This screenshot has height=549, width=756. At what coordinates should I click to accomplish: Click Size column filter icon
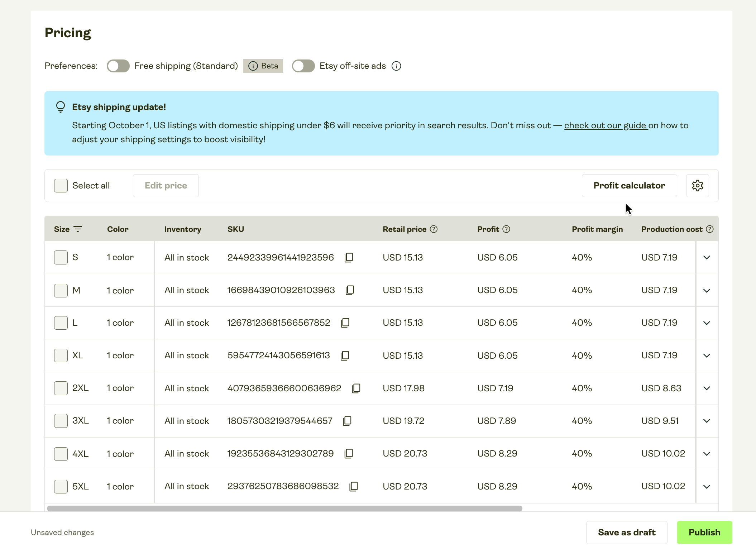pos(78,229)
